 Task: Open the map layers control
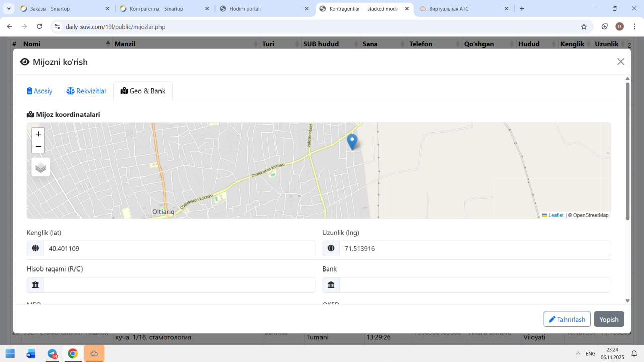pyautogui.click(x=41, y=167)
